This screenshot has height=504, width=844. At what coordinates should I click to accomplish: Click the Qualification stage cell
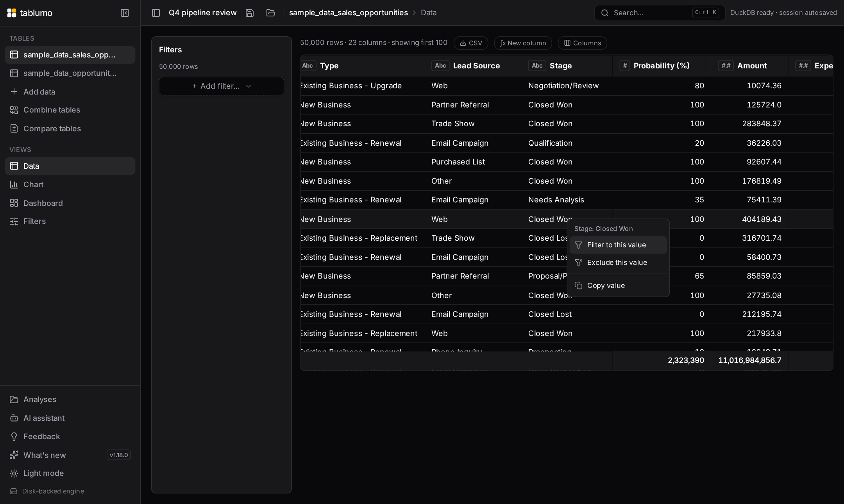coord(567,143)
